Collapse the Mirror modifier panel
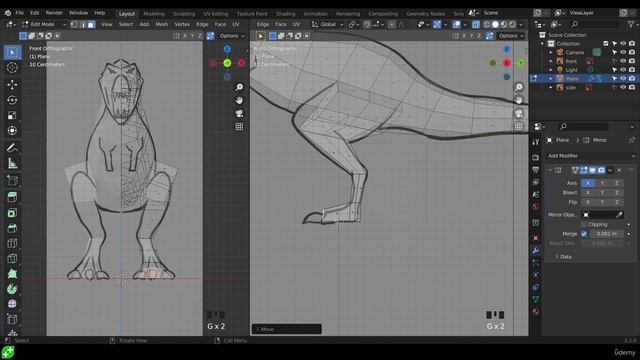This screenshot has width=640, height=360. [550, 170]
